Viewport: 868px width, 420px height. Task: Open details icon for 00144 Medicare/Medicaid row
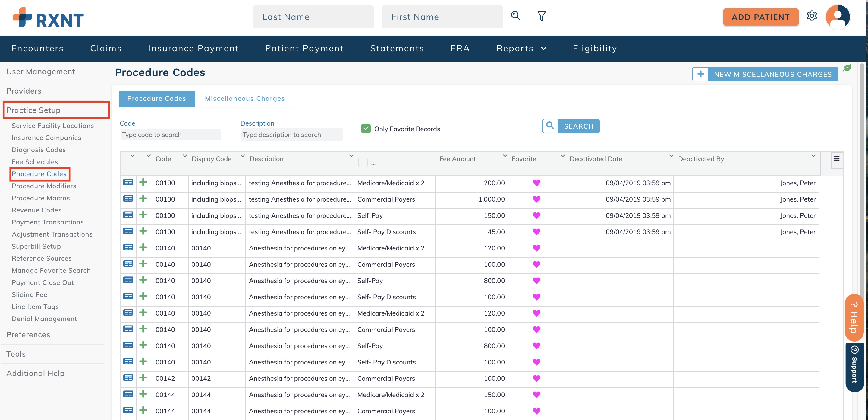(128, 394)
